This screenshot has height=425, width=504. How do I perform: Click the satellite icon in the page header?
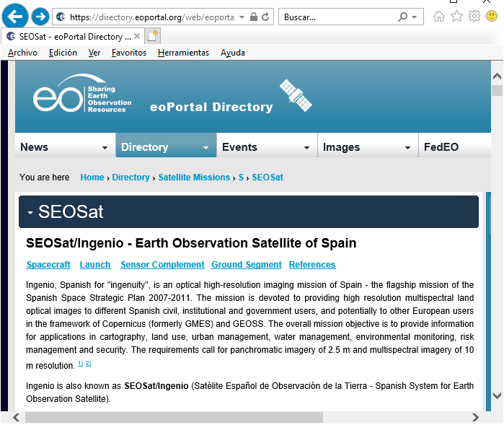pyautogui.click(x=296, y=95)
